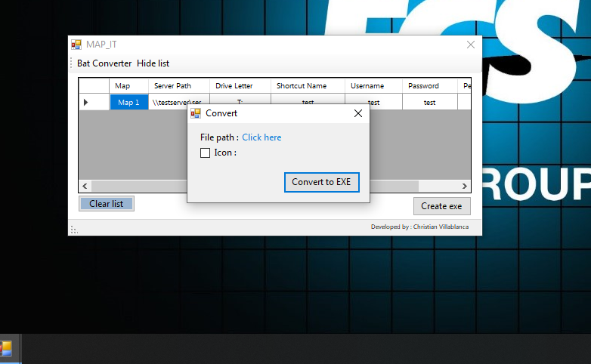591x364 pixels.
Task: Enable the Icon checkbox
Action: (205, 153)
